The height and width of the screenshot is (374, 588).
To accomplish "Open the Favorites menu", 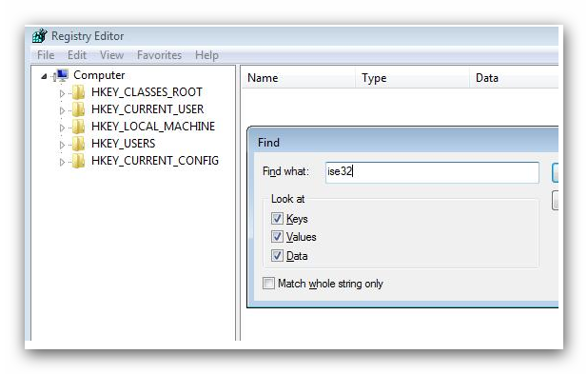I will coord(160,55).
